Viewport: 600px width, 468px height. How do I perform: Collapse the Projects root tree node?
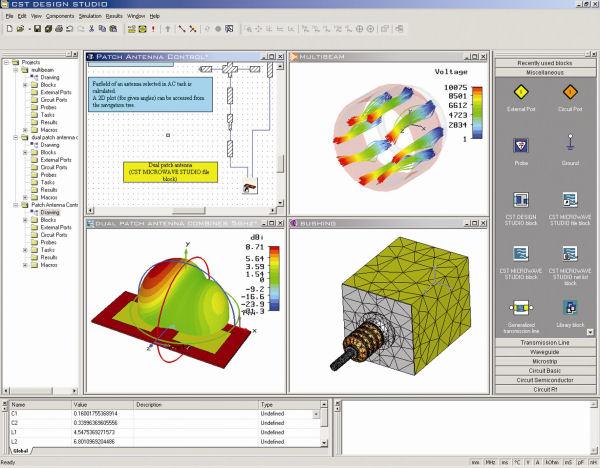click(7, 60)
